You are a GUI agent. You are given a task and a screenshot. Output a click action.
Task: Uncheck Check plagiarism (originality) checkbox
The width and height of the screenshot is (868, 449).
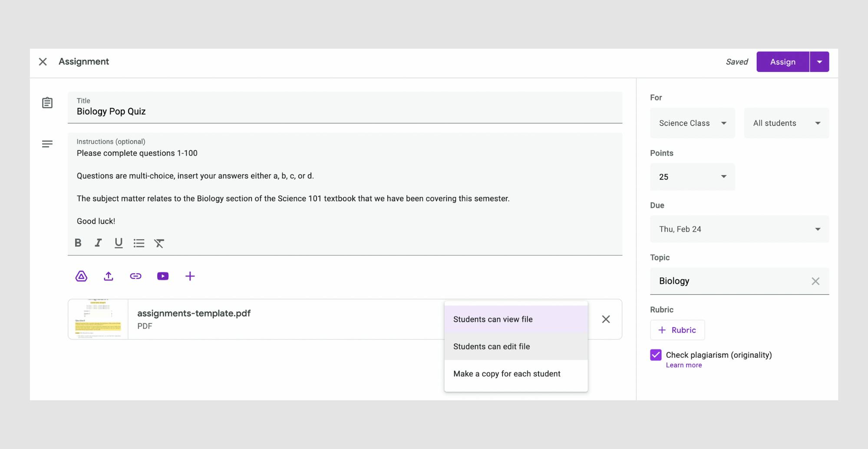point(656,355)
